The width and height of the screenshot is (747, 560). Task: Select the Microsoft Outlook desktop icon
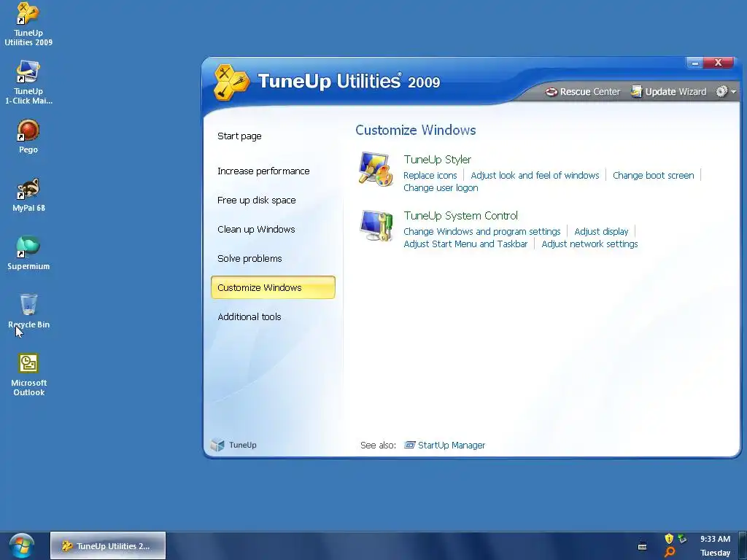(28, 374)
